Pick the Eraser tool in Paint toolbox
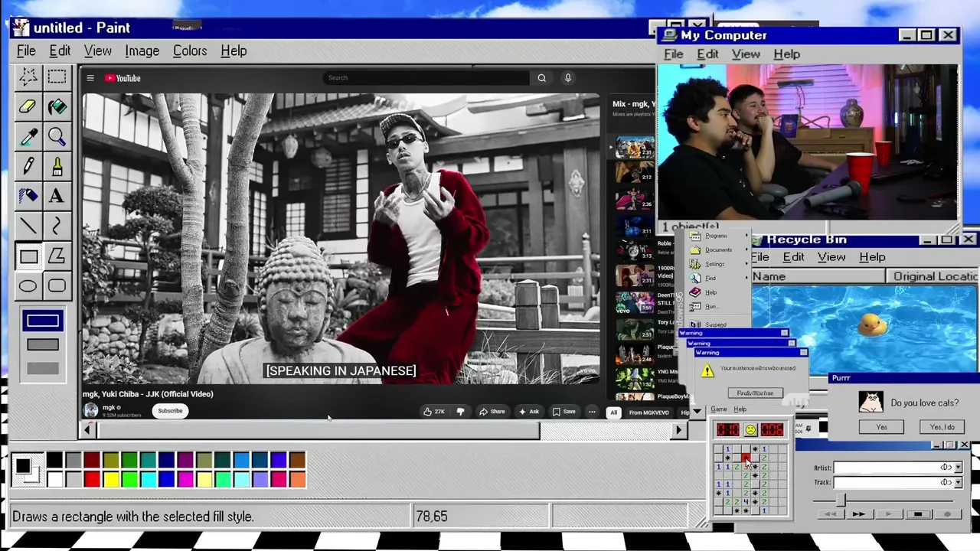 point(28,106)
